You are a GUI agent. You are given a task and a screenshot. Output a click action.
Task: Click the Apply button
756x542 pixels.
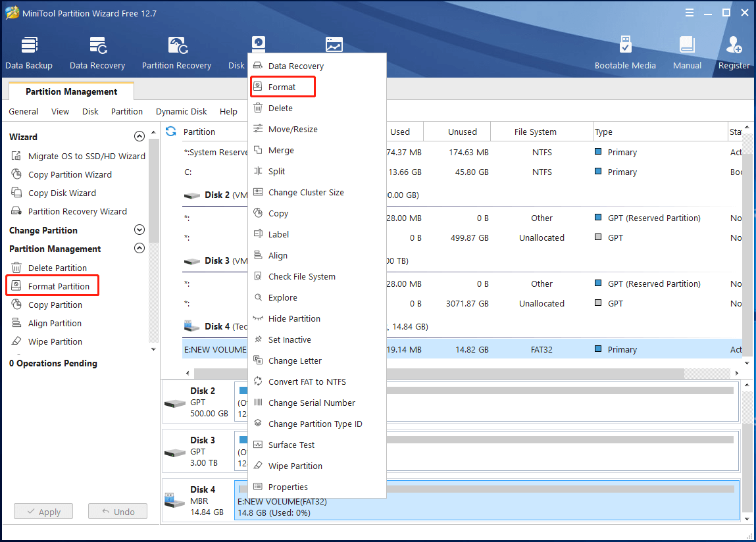point(43,511)
